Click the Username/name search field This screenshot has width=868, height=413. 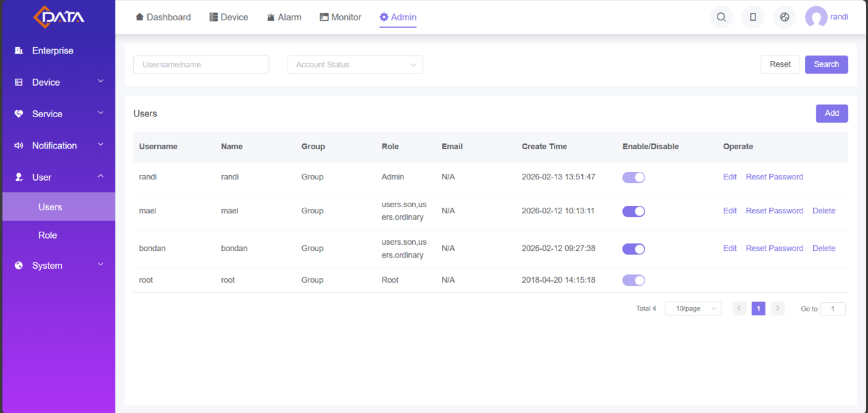[201, 65]
